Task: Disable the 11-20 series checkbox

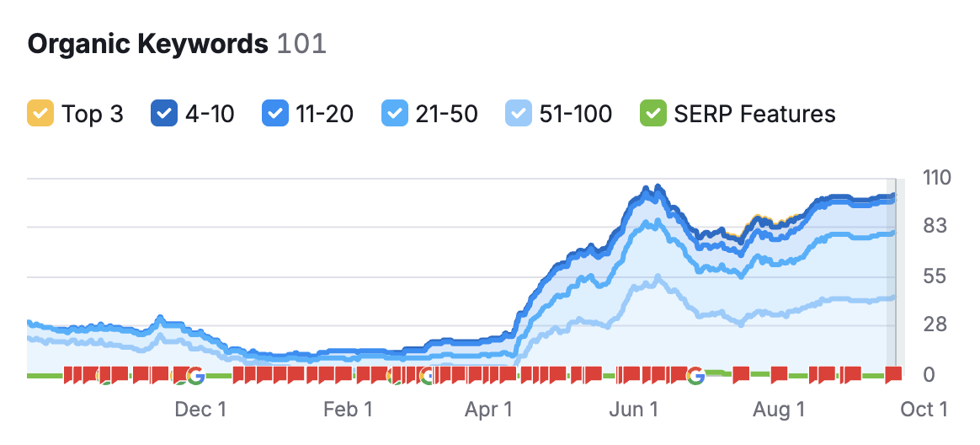Action: point(274,113)
